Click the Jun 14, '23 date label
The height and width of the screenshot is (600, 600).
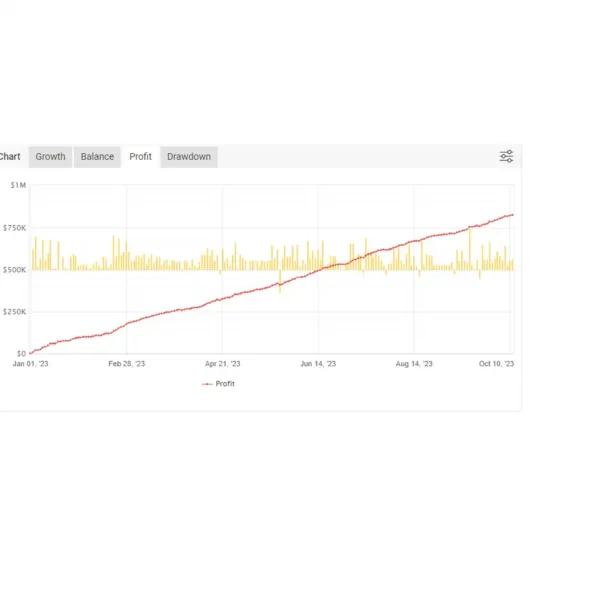coord(318,365)
